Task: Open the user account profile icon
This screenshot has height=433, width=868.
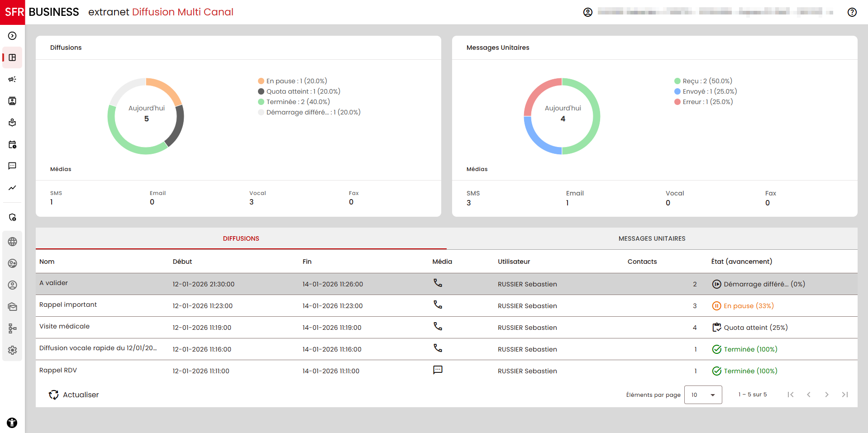Action: (x=587, y=12)
